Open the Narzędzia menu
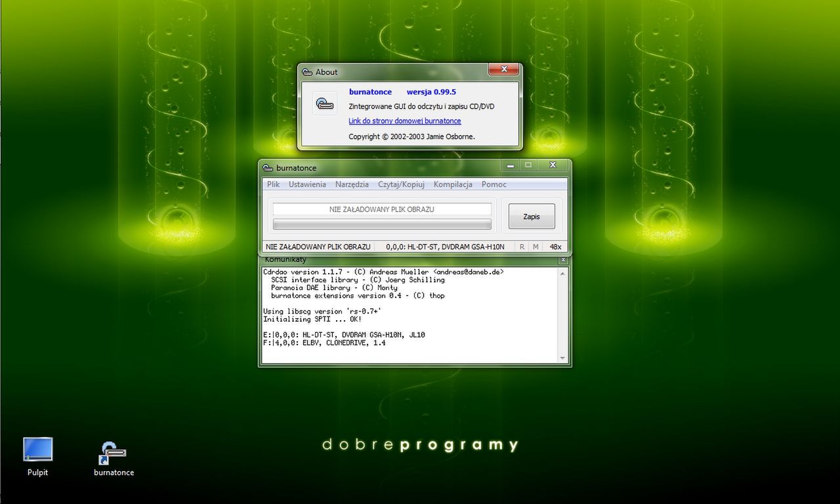The width and height of the screenshot is (840, 504). point(352,184)
